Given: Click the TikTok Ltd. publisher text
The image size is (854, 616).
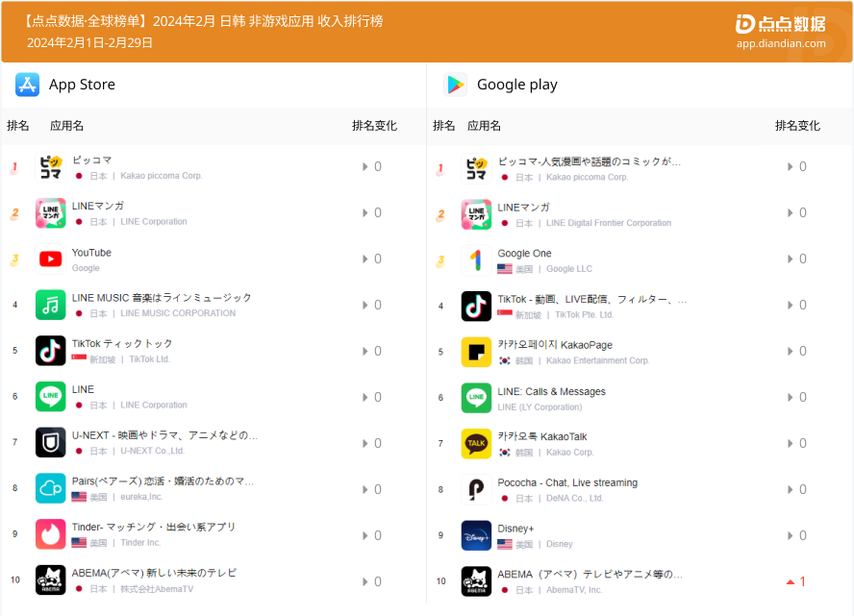Looking at the screenshot, I should tap(150, 359).
